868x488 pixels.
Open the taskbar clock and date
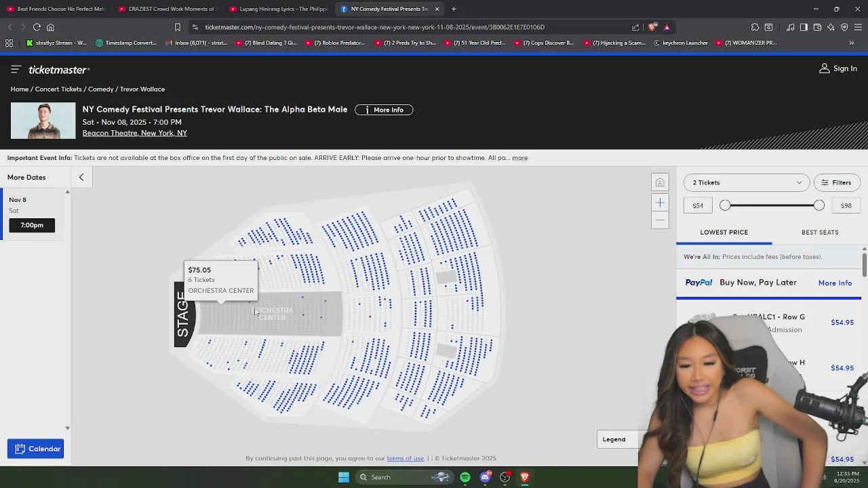point(847,477)
